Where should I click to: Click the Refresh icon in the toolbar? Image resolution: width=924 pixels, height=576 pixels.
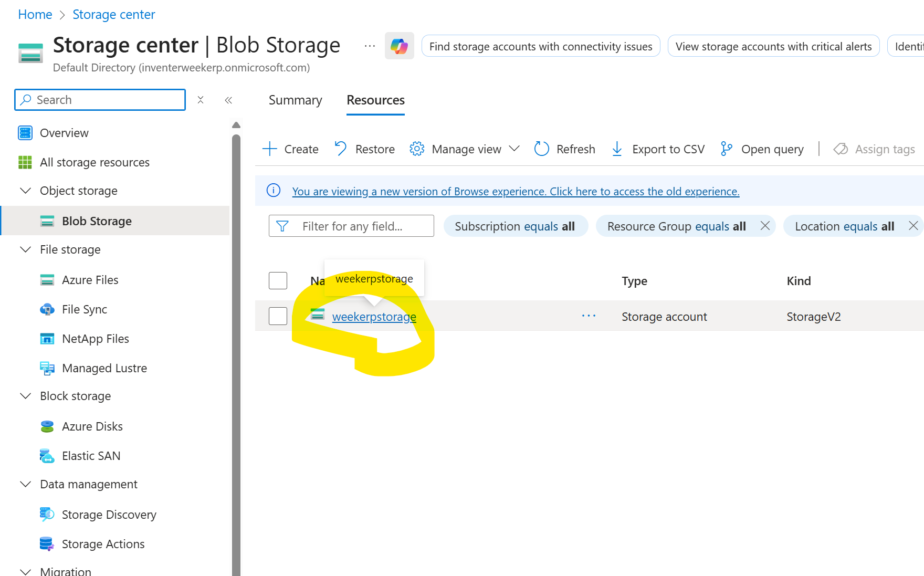pyautogui.click(x=541, y=149)
